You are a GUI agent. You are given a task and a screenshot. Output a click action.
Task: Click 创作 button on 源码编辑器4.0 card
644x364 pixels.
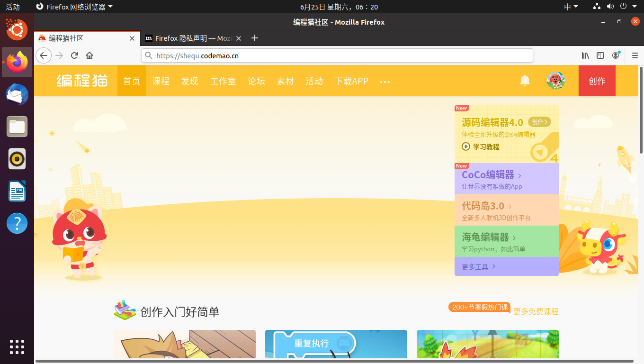point(539,122)
